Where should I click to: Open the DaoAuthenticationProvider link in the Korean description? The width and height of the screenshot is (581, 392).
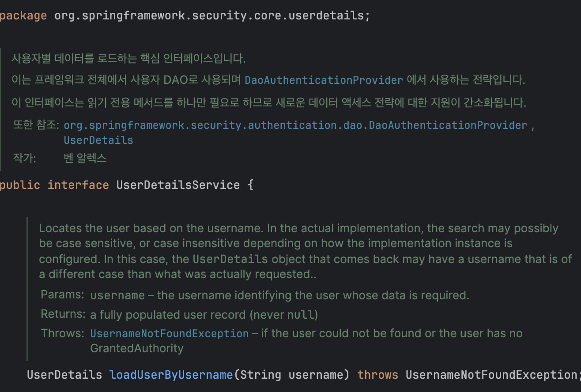coord(324,80)
